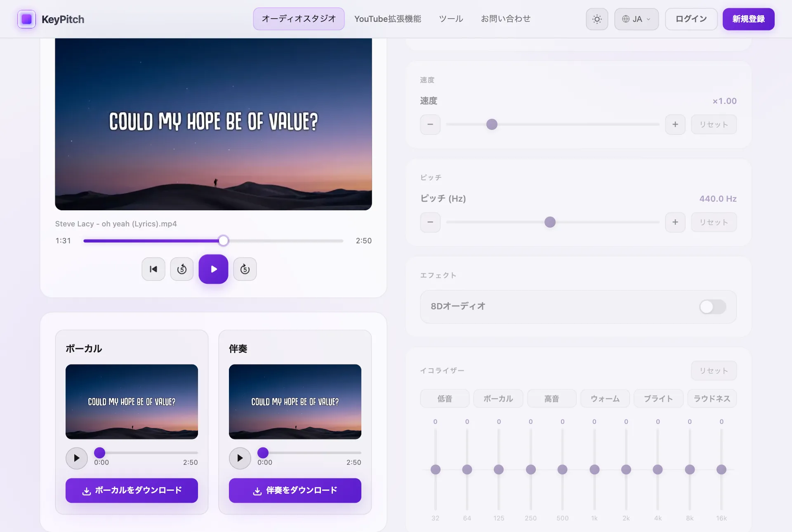Click the 16k equalizer band slider

click(721, 470)
